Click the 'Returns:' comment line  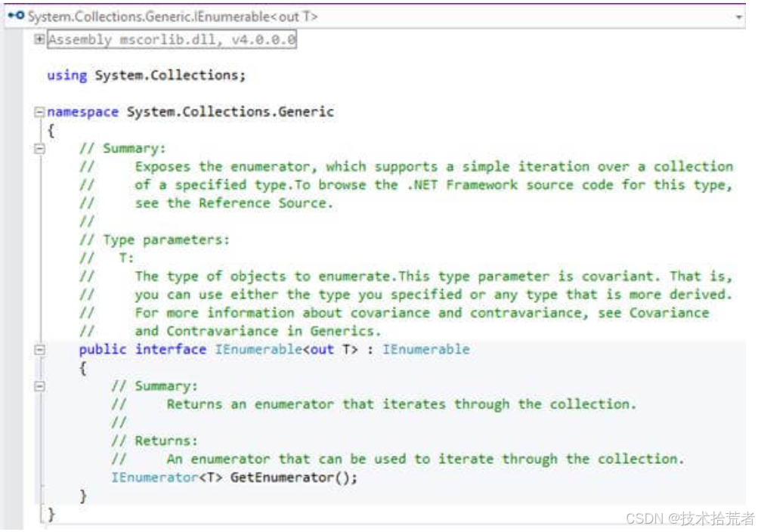coord(155,441)
